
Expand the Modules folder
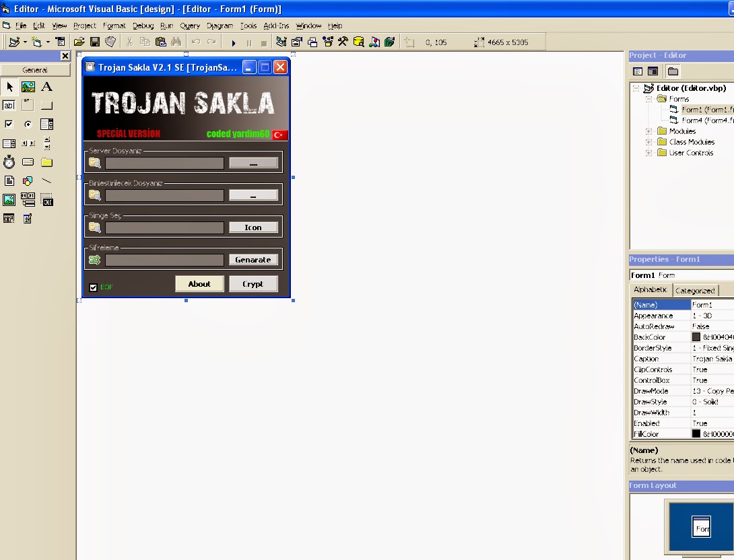(648, 131)
